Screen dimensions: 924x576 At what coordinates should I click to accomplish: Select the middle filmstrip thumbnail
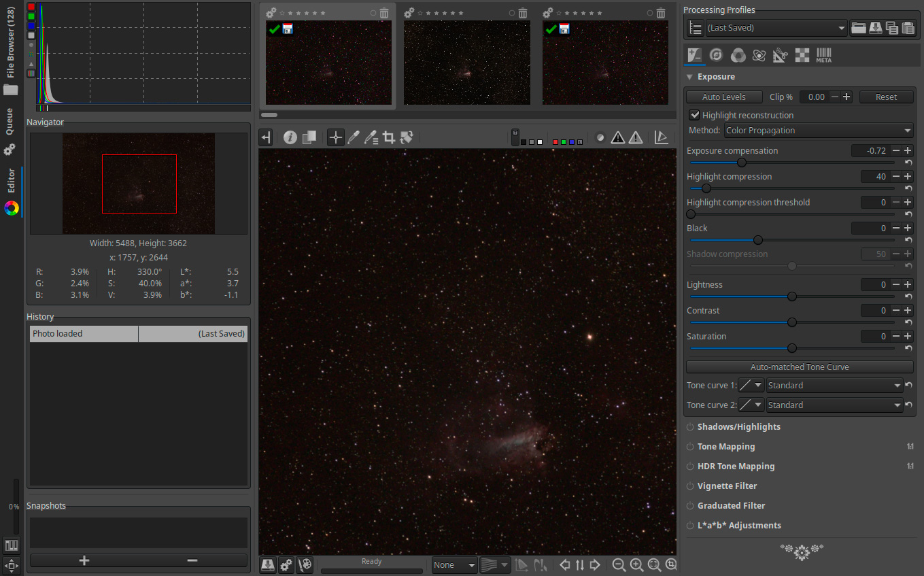click(x=466, y=63)
